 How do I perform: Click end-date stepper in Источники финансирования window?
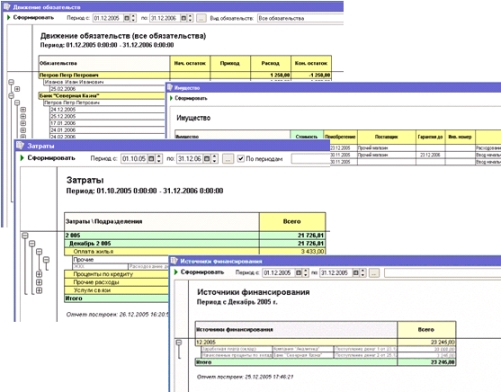pos(363,273)
